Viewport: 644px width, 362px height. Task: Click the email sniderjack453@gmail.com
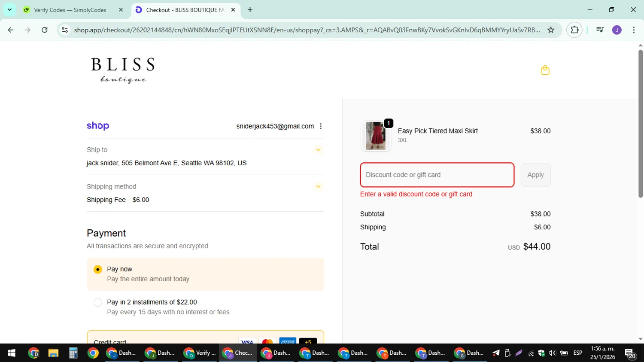pyautogui.click(x=275, y=126)
